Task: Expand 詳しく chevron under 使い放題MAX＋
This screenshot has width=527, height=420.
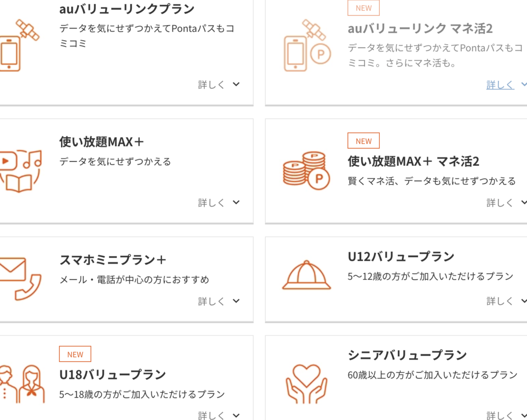Action: tap(236, 203)
